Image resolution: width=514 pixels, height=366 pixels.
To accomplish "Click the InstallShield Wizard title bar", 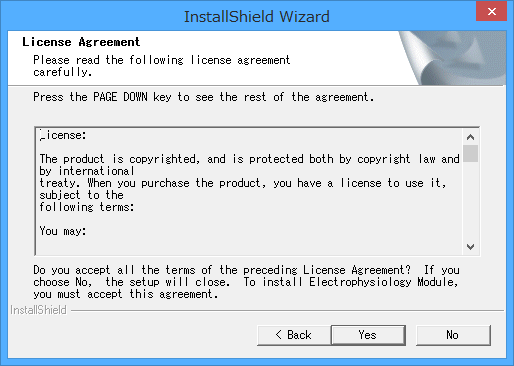I will (257, 16).
